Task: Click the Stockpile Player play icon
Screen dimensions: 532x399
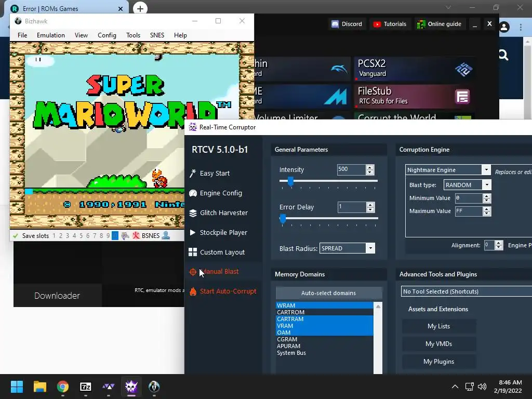Action: [192, 232]
